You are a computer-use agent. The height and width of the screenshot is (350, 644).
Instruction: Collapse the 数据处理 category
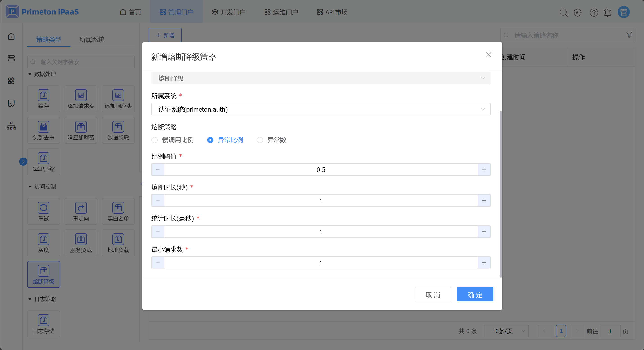point(30,74)
